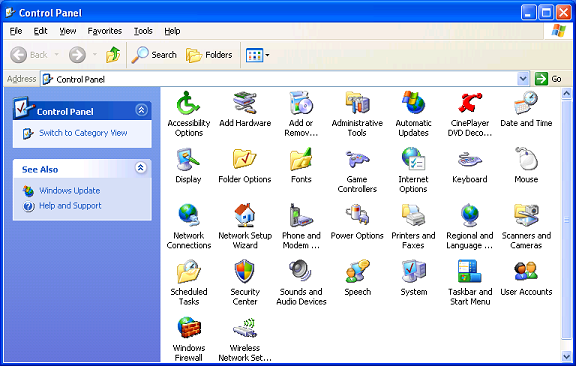The image size is (576, 366).
Task: Switch to Category View link
Action: point(83,133)
